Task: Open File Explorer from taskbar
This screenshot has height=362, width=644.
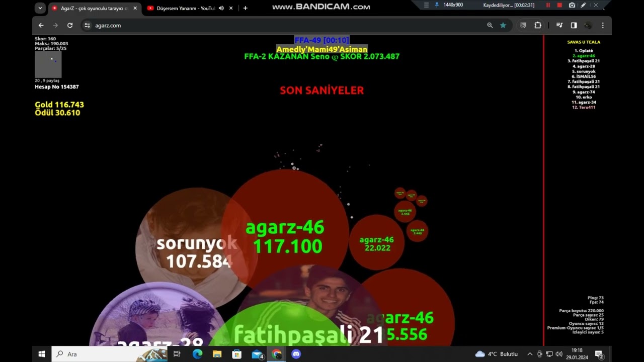Action: point(217,354)
